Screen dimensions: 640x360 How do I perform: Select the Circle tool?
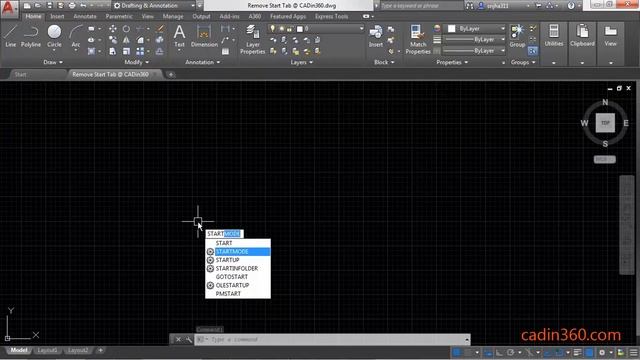coord(54,36)
